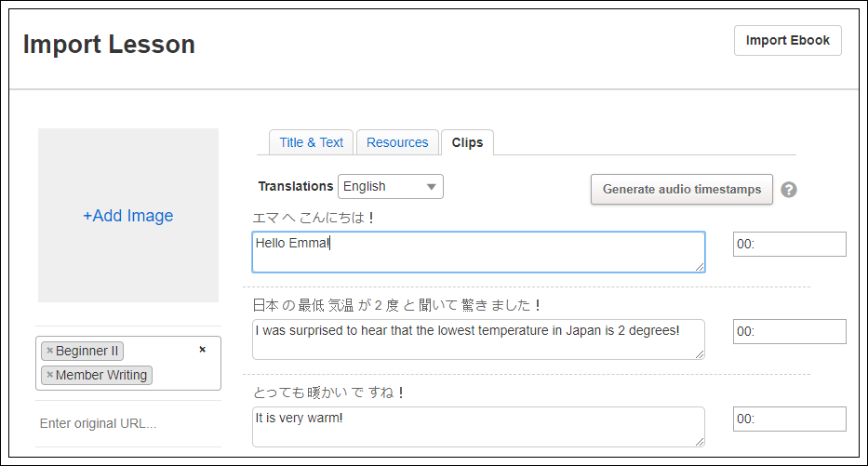Open the Resources tab
Screen dimensions: 868x466
[397, 142]
